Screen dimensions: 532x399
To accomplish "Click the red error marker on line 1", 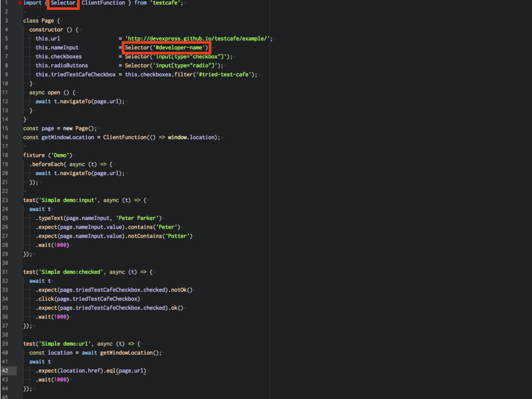I will coord(20,3).
